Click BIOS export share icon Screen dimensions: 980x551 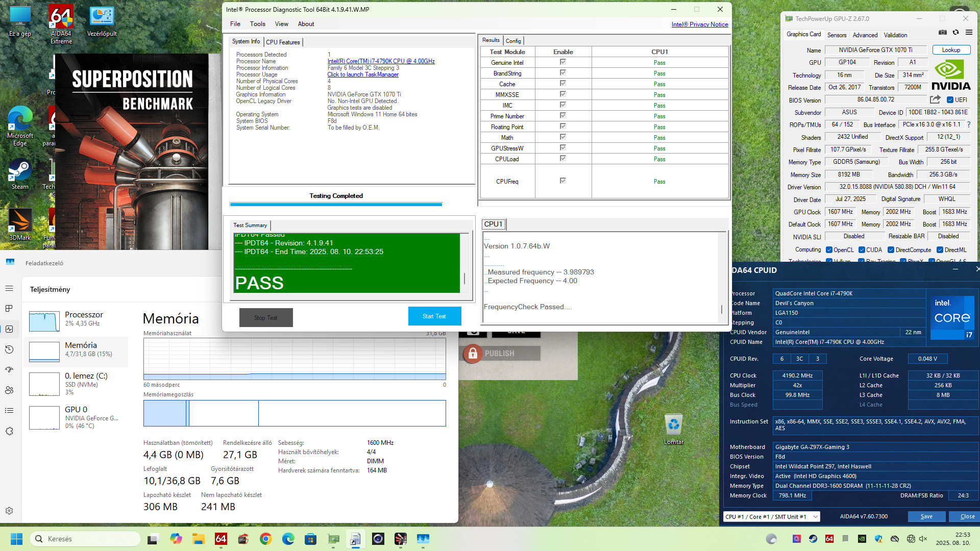tap(935, 99)
